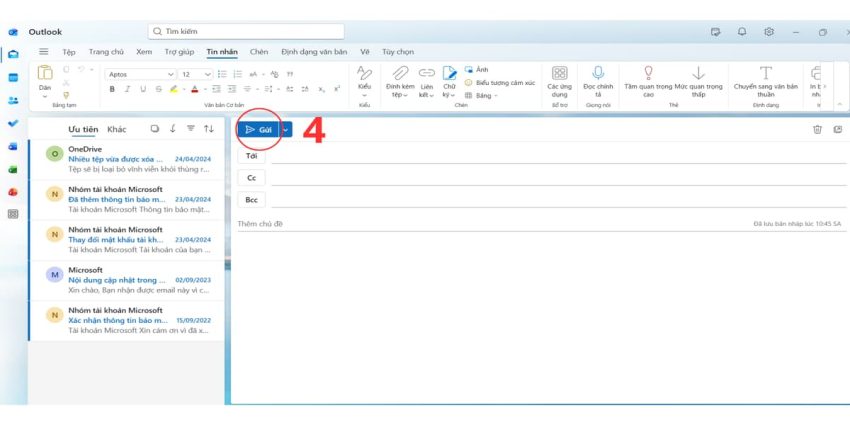Open the Tệp menu tab
This screenshot has height=425, width=850.
click(x=69, y=52)
